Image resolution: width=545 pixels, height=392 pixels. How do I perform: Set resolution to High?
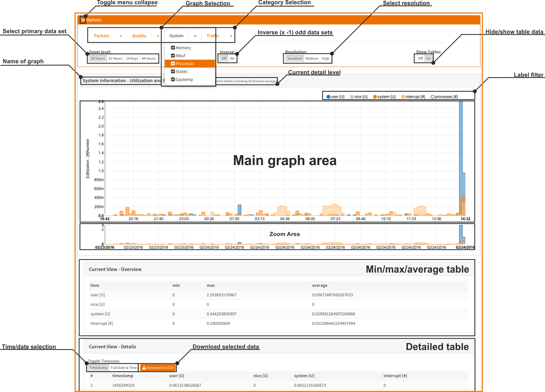pyautogui.click(x=326, y=58)
